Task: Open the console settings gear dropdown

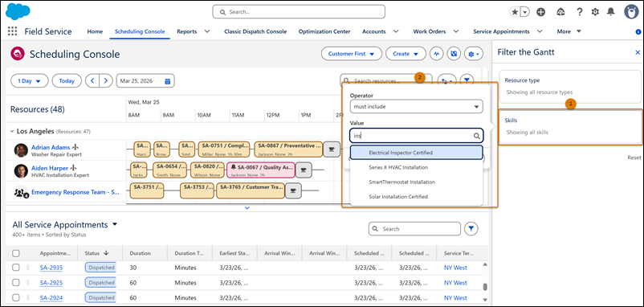Action: [474, 54]
